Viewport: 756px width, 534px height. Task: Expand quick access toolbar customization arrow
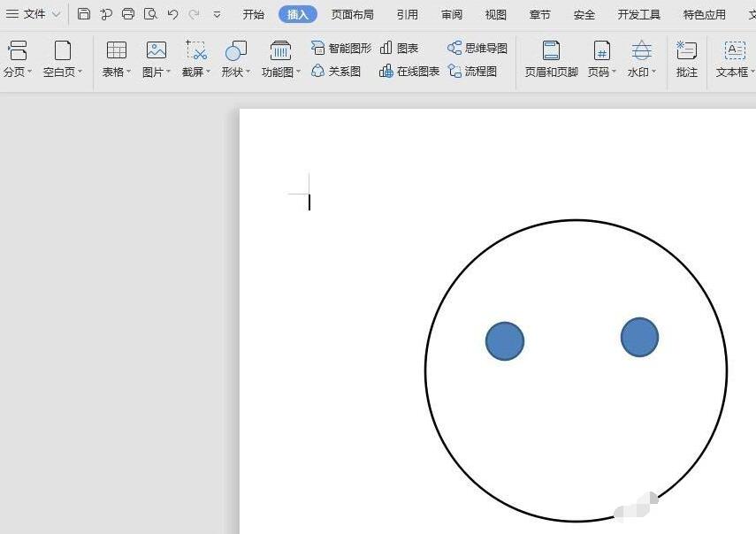pos(217,15)
